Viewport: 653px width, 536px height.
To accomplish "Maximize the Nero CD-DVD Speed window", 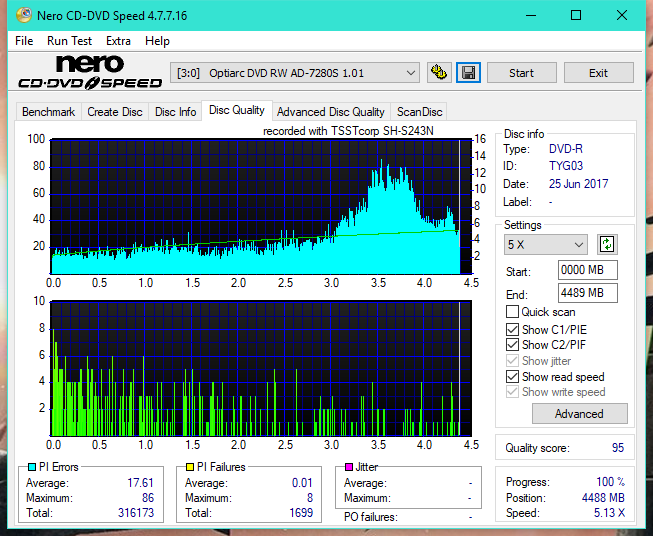I will 576,15.
